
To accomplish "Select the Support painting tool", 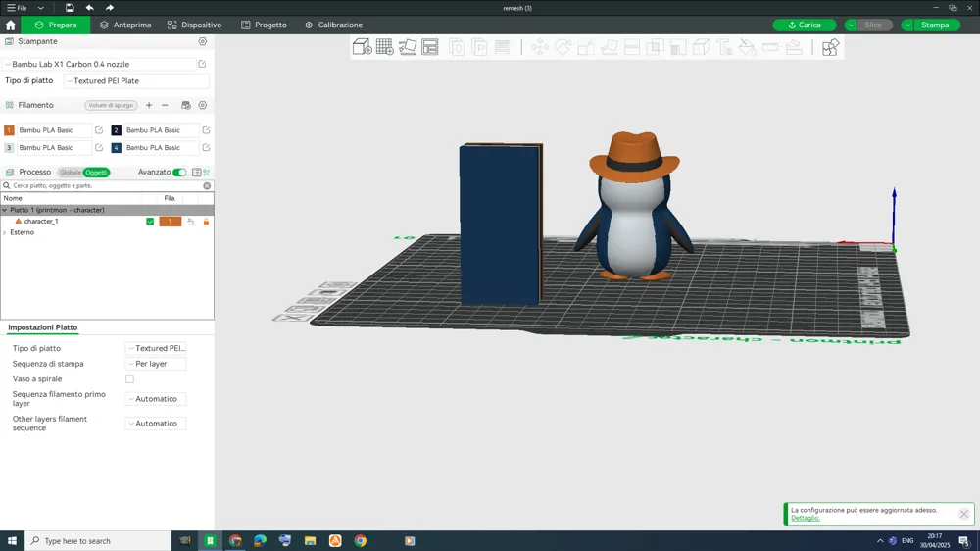I will tap(678, 47).
